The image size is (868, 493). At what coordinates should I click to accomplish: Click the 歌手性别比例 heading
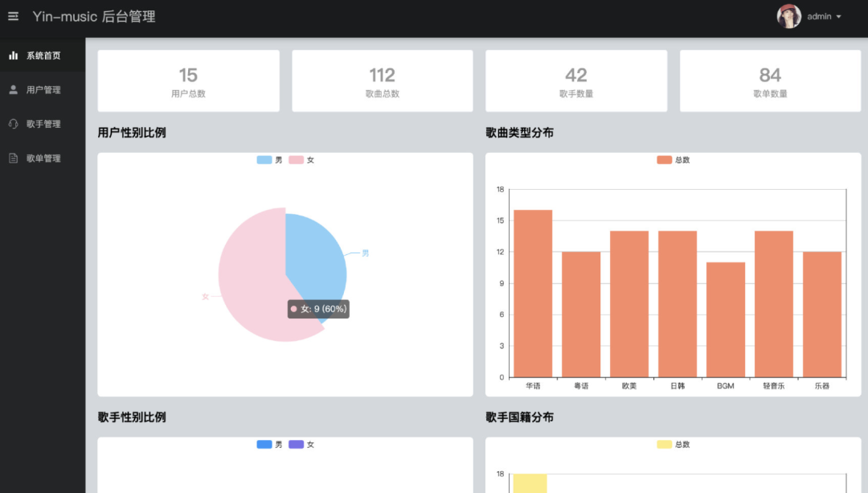tap(132, 417)
